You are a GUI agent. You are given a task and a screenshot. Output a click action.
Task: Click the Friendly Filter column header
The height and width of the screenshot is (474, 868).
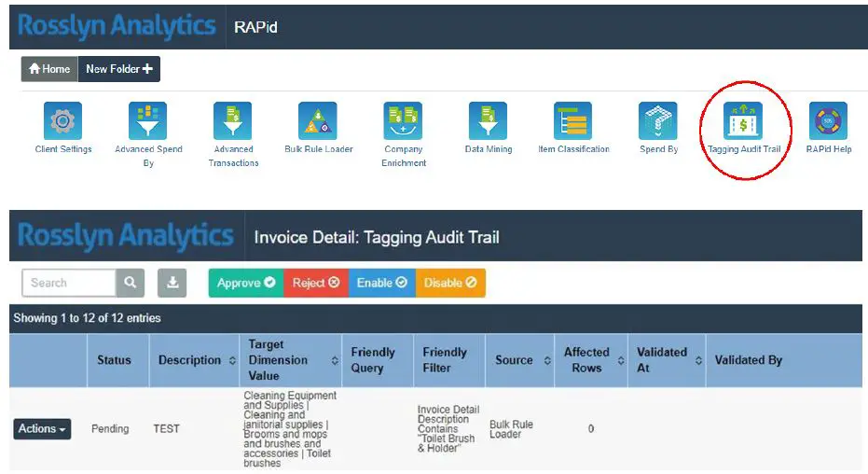449,360
